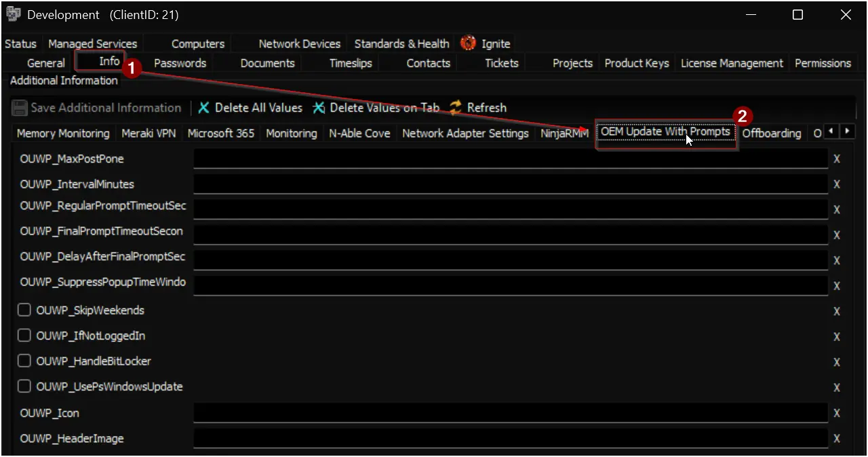Select the Info tab
This screenshot has height=457, width=868.
(x=109, y=61)
